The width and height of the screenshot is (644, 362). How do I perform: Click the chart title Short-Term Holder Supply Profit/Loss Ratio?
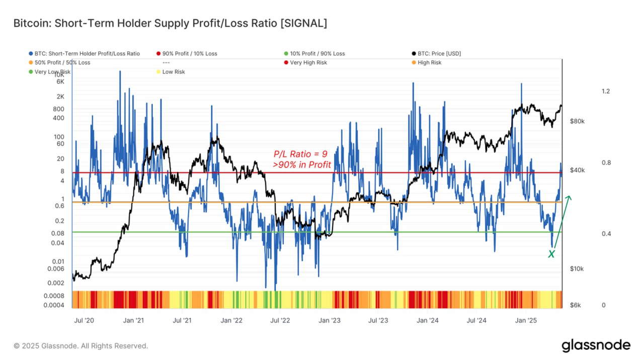(170, 24)
